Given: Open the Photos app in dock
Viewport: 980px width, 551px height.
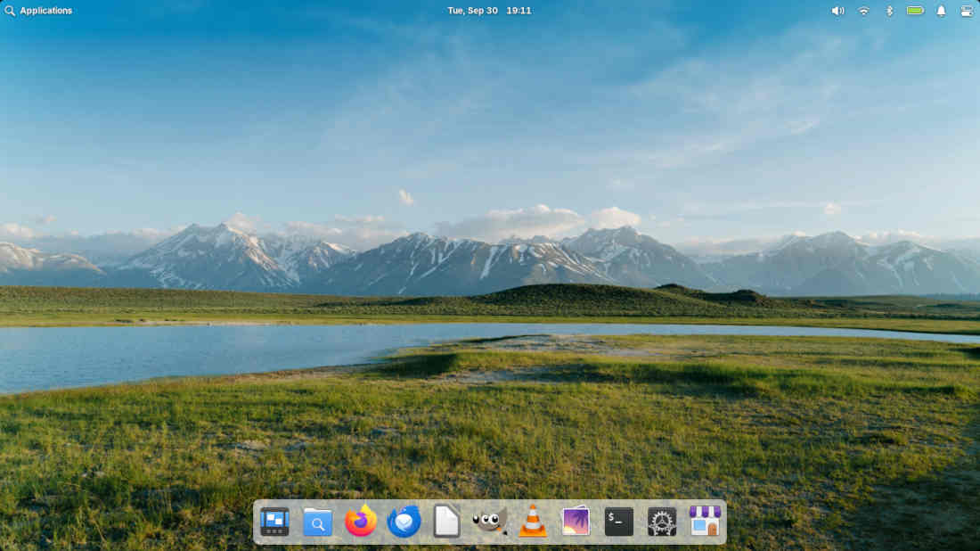Looking at the screenshot, I should 576,522.
